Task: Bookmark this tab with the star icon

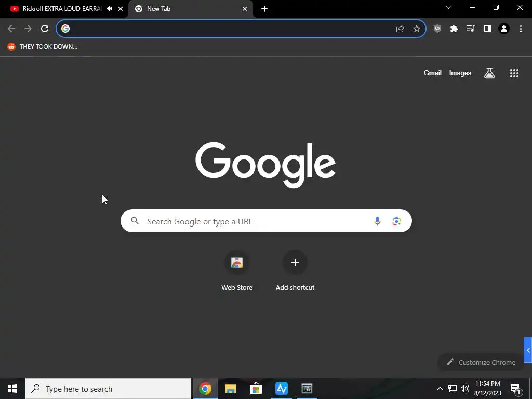Action: point(417,29)
